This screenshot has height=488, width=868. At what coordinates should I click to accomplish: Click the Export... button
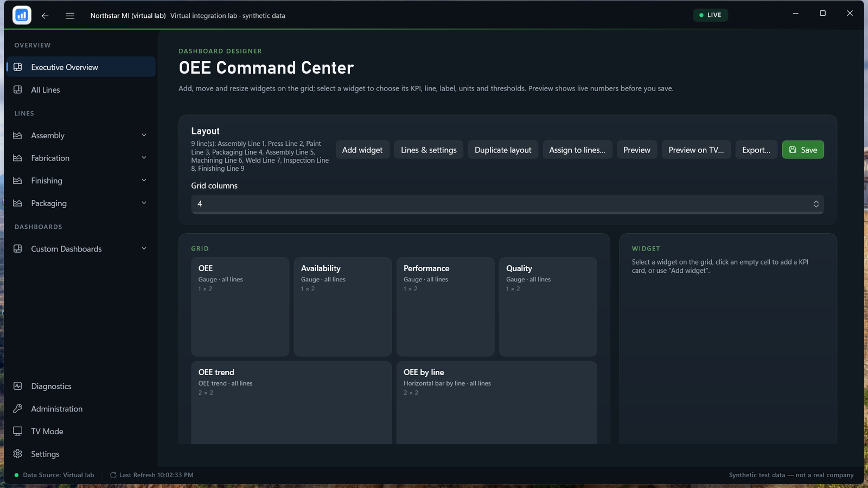(756, 150)
